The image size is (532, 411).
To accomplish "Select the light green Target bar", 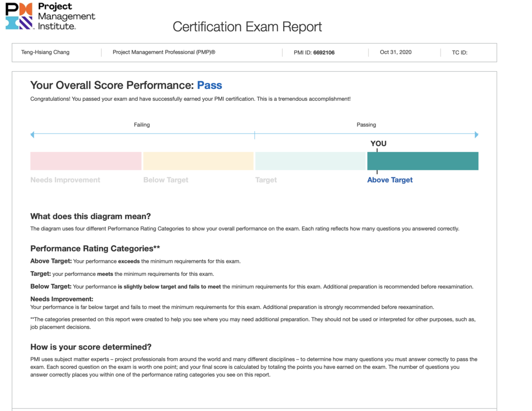I will (x=310, y=161).
